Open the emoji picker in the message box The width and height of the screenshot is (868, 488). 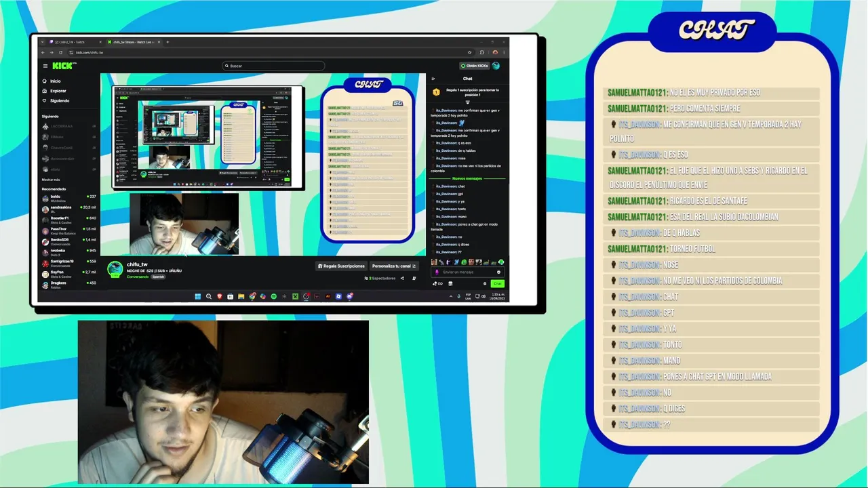point(498,272)
